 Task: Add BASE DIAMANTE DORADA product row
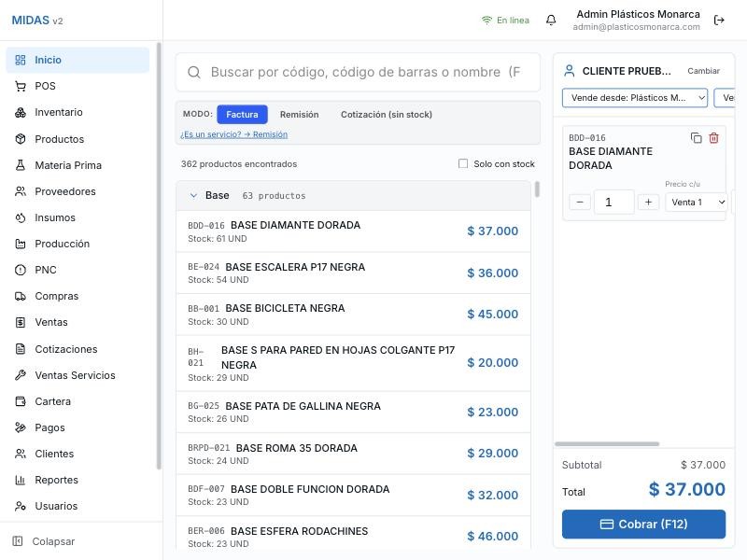[353, 231]
